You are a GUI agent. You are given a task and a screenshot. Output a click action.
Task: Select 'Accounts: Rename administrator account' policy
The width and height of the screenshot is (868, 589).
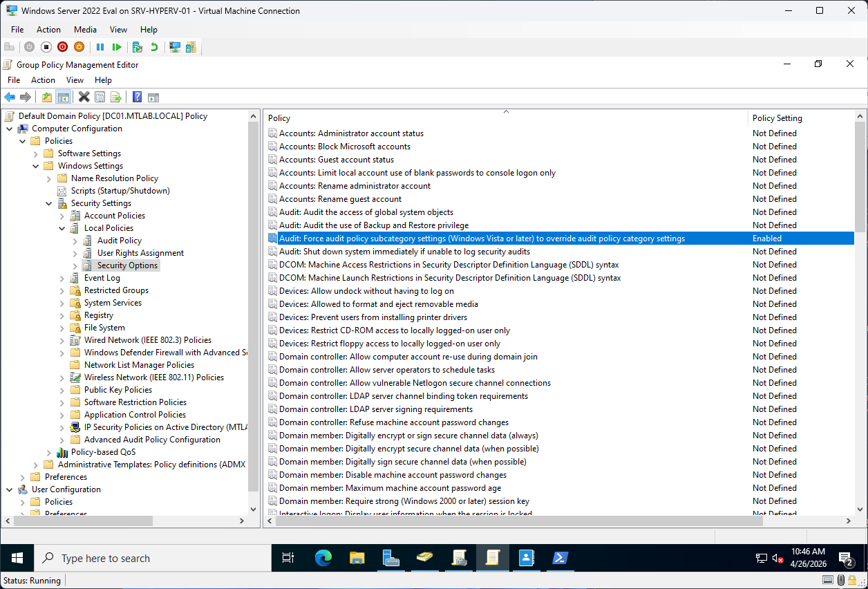point(355,186)
